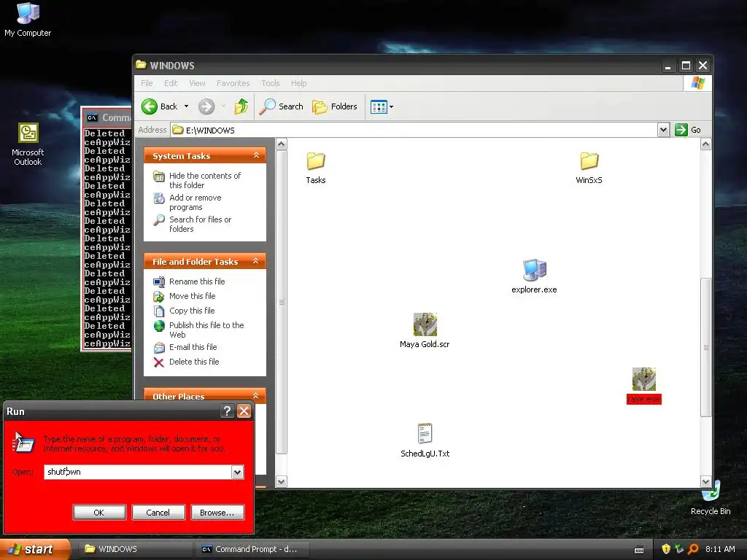Click the security shield tray icon
The width and height of the screenshot is (747, 560).
coord(666,549)
